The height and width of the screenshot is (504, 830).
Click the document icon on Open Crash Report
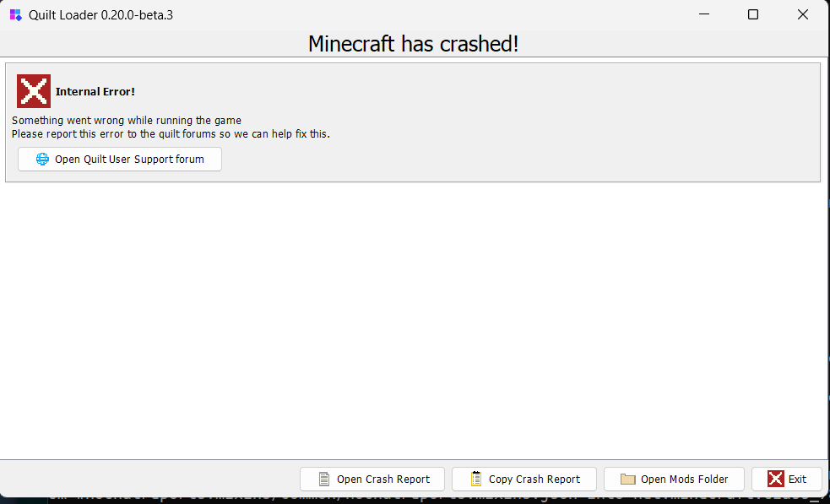tap(323, 479)
